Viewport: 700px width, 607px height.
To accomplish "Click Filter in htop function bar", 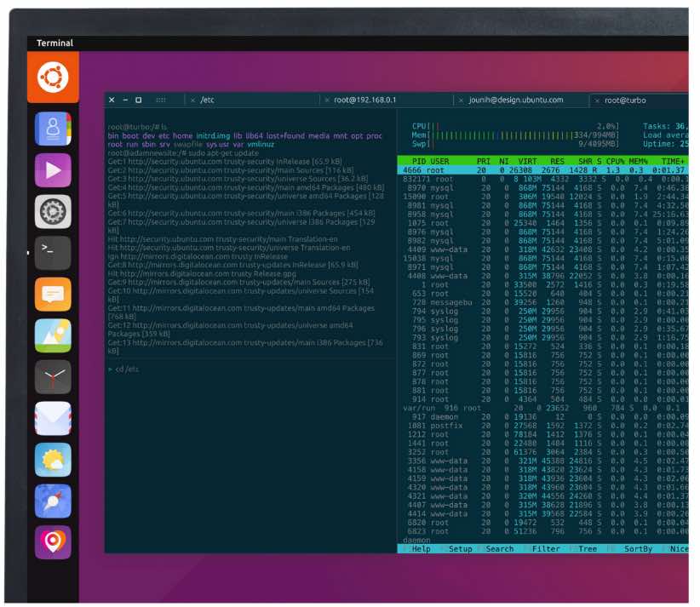I will [546, 549].
